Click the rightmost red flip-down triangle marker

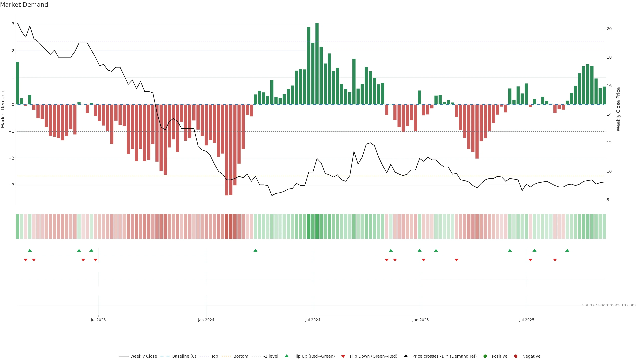pos(555,260)
